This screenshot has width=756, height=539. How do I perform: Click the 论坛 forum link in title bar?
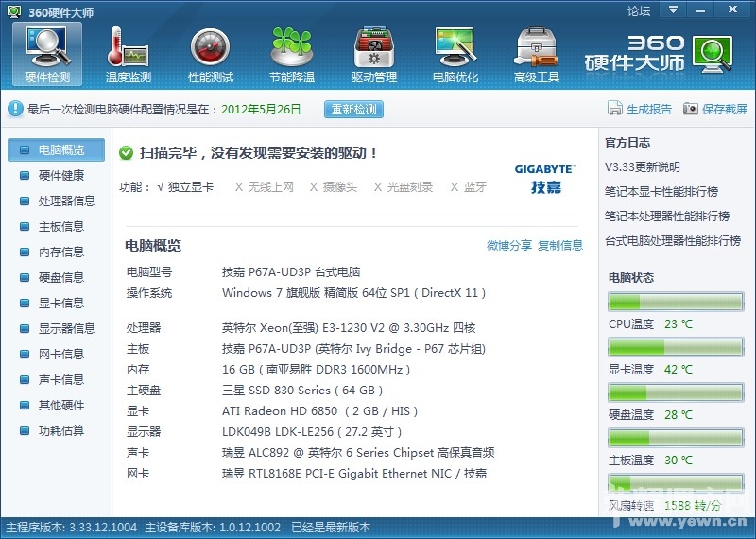[639, 11]
